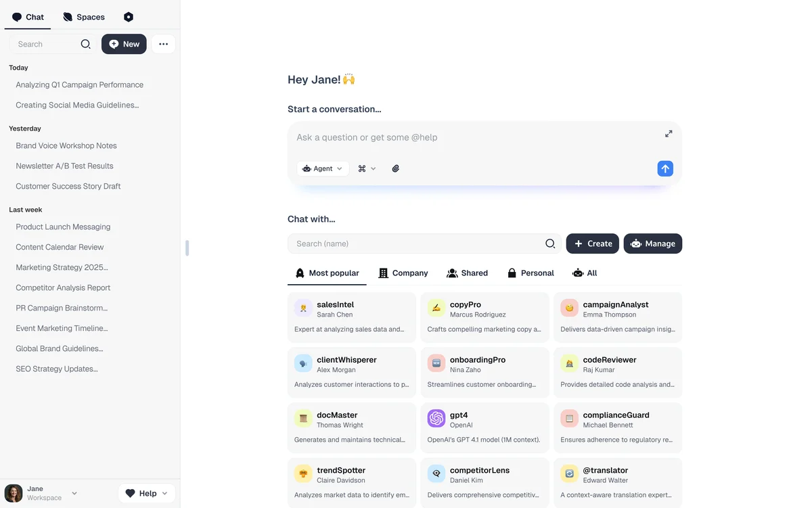This screenshot has height=508, width=812.
Task: Click Jane's profile avatar at bottom left
Action: pos(13,492)
